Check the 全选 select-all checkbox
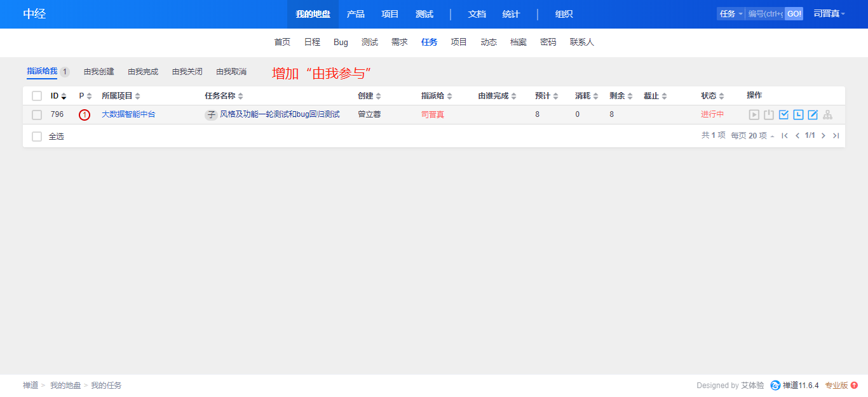This screenshot has height=397, width=868. (x=37, y=137)
